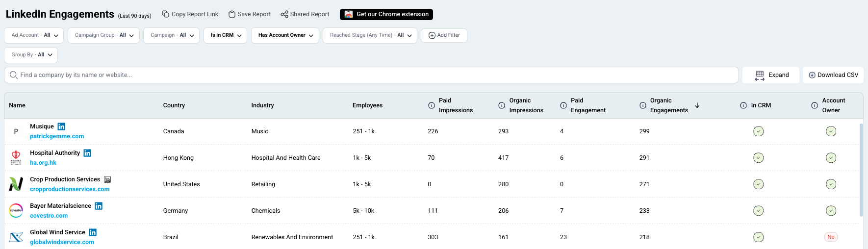This screenshot has width=868, height=249.
Task: Open the Ad Account filter dropdown
Action: pyautogui.click(x=35, y=35)
